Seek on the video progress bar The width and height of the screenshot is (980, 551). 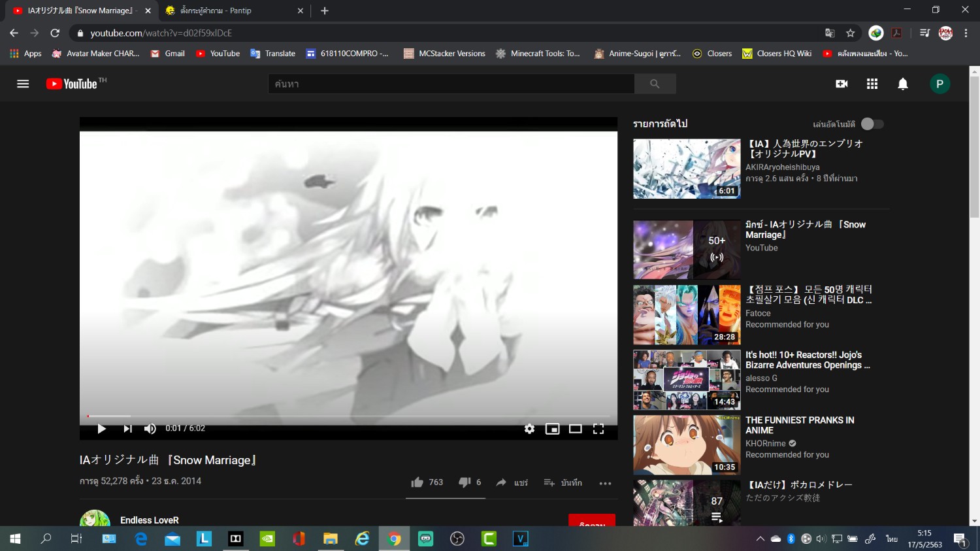point(348,416)
